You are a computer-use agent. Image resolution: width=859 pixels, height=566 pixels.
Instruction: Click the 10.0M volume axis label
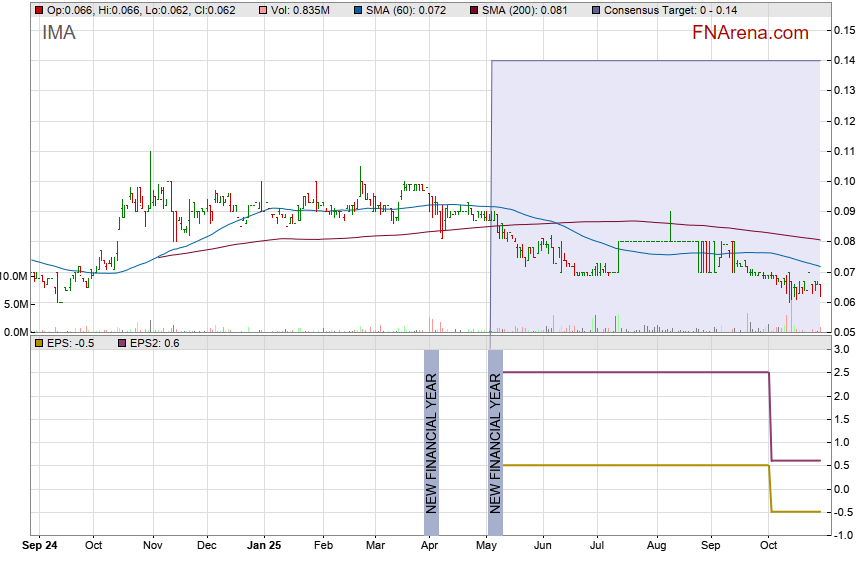coord(14,275)
